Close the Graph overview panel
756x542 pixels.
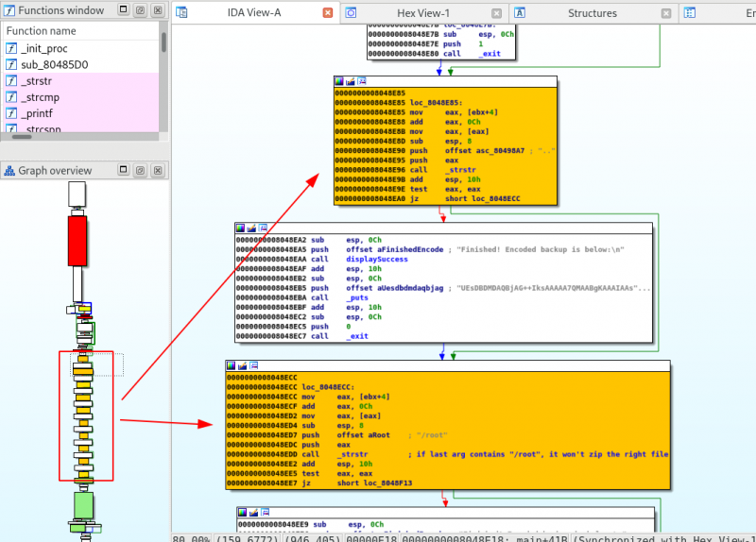155,171
